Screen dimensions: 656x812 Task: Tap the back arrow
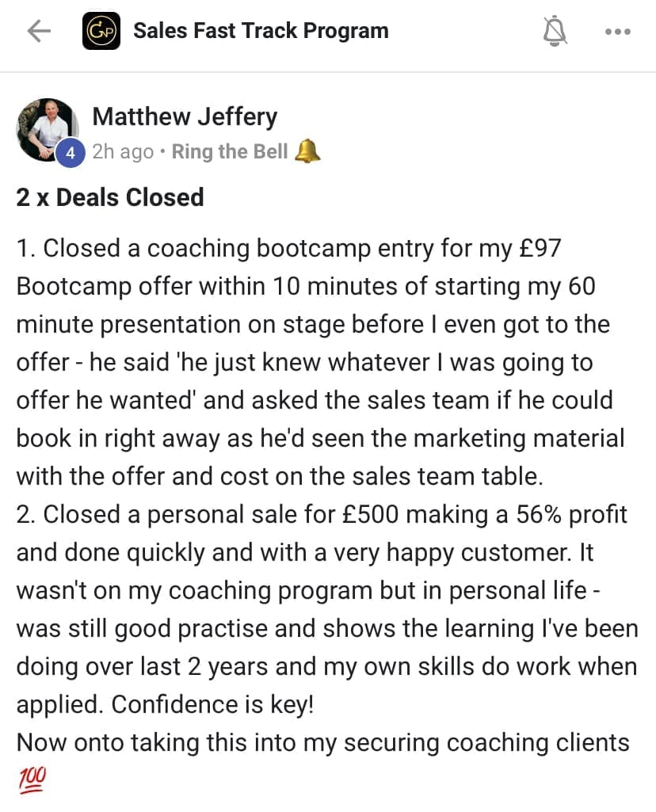[x=38, y=31]
